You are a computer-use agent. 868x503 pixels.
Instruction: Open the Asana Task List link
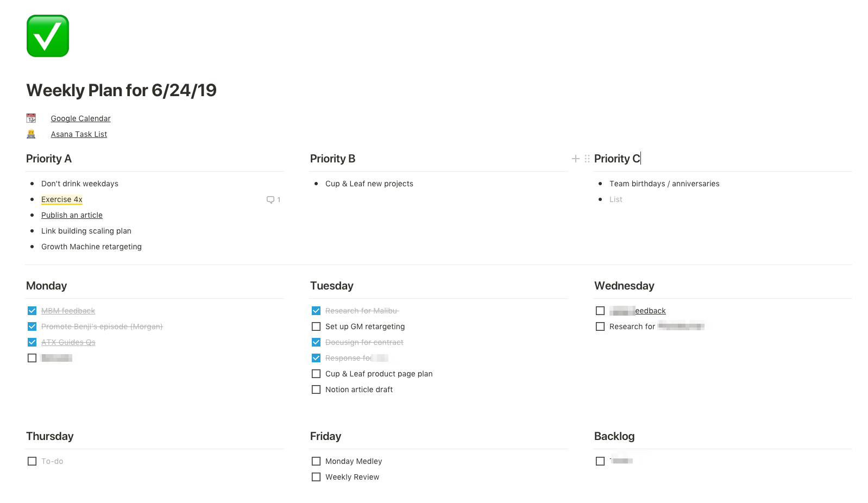pos(79,134)
